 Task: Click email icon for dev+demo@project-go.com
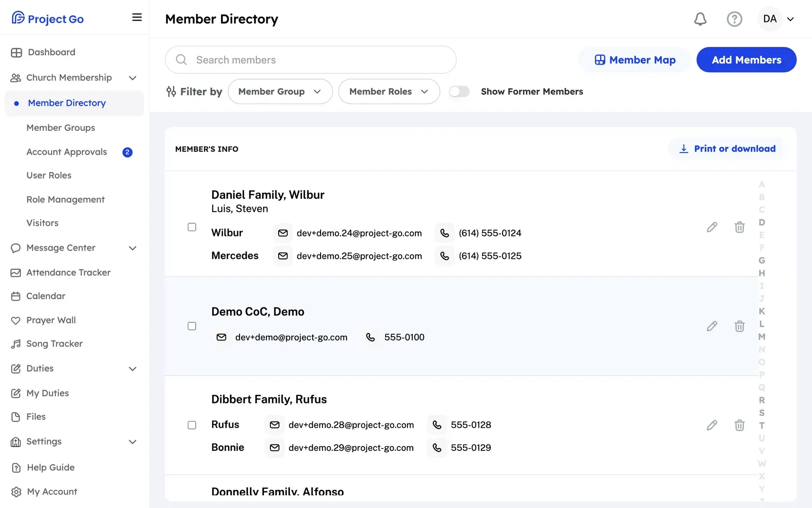click(222, 337)
